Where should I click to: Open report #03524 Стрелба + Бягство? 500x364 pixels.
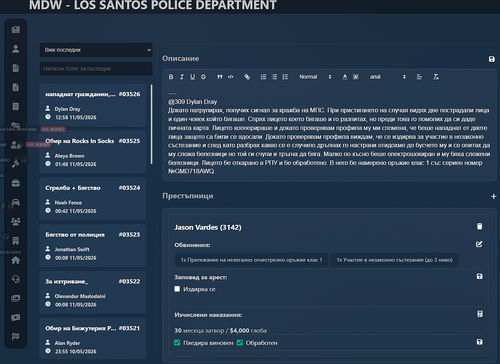pyautogui.click(x=93, y=199)
